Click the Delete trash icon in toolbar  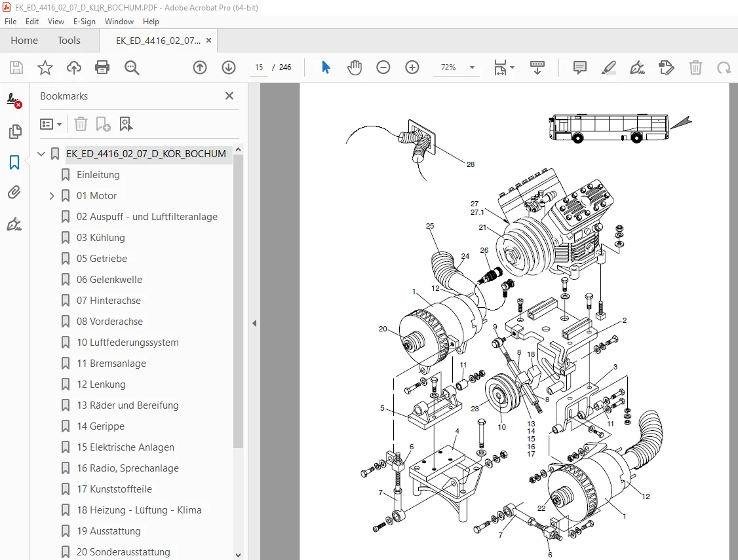695,67
